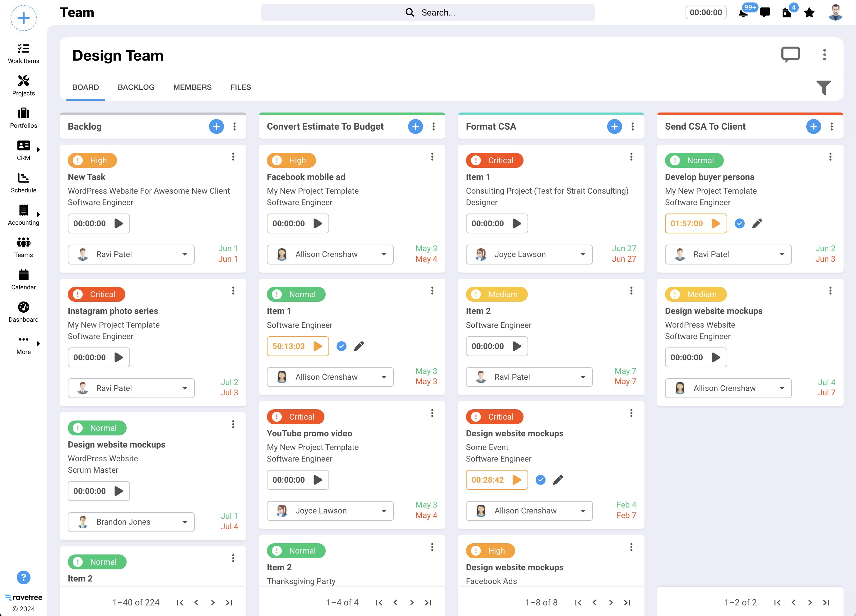Open the MEMBERS tab
The image size is (856, 616).
192,87
